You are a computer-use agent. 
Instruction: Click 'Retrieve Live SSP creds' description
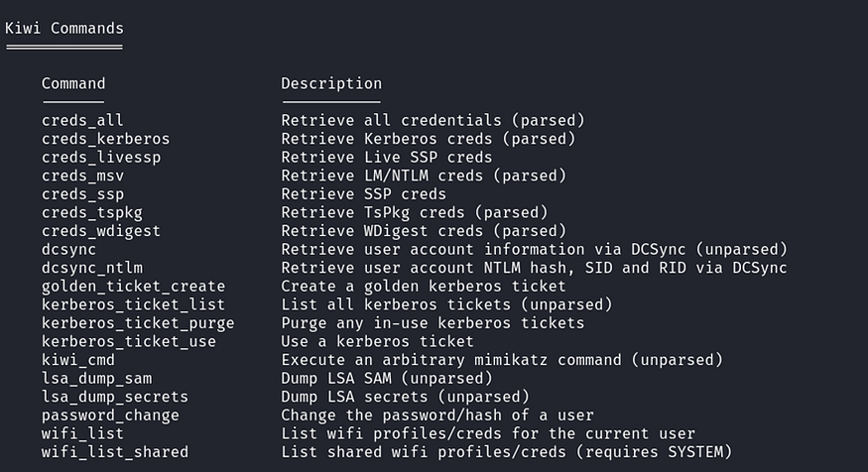pos(387,157)
